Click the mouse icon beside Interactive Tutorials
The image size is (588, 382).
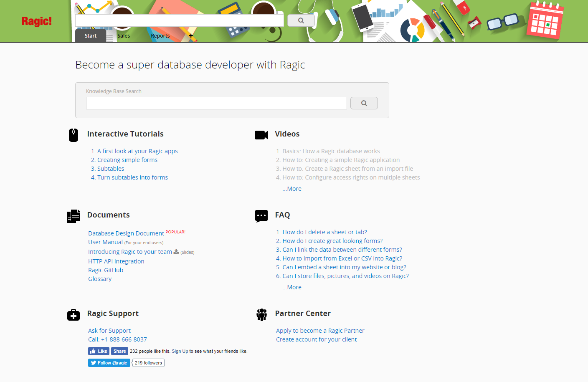pos(73,135)
